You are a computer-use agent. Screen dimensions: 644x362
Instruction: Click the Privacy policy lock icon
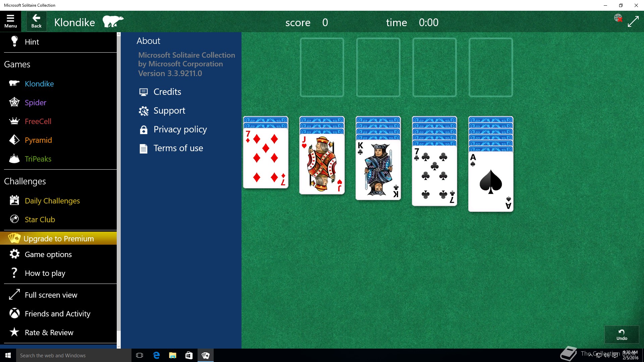[x=144, y=129]
